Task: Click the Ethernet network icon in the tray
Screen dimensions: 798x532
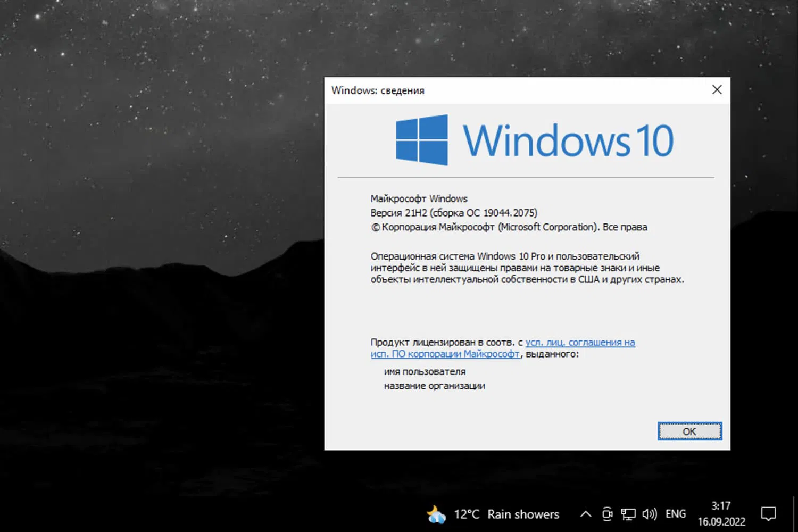Action: point(628,514)
